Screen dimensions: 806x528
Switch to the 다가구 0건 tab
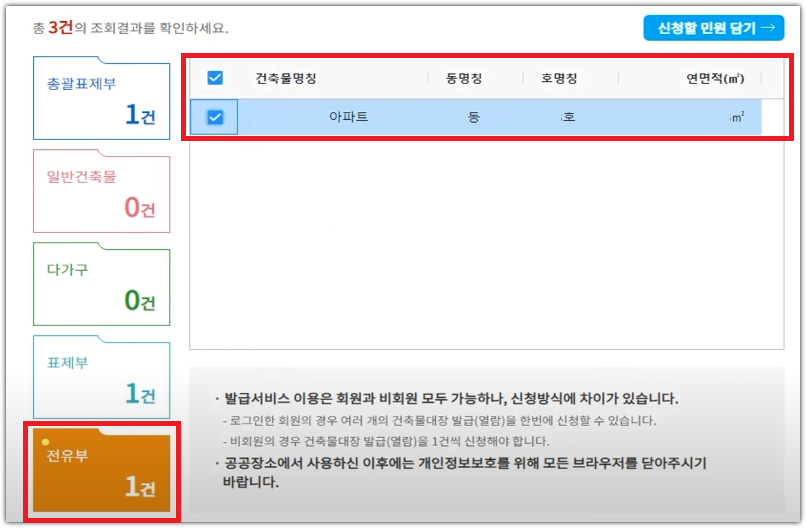[x=101, y=284]
